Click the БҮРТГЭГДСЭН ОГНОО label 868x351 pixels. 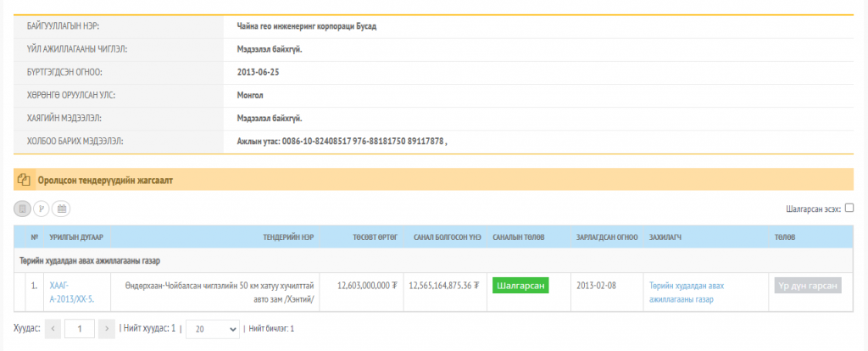pos(64,72)
